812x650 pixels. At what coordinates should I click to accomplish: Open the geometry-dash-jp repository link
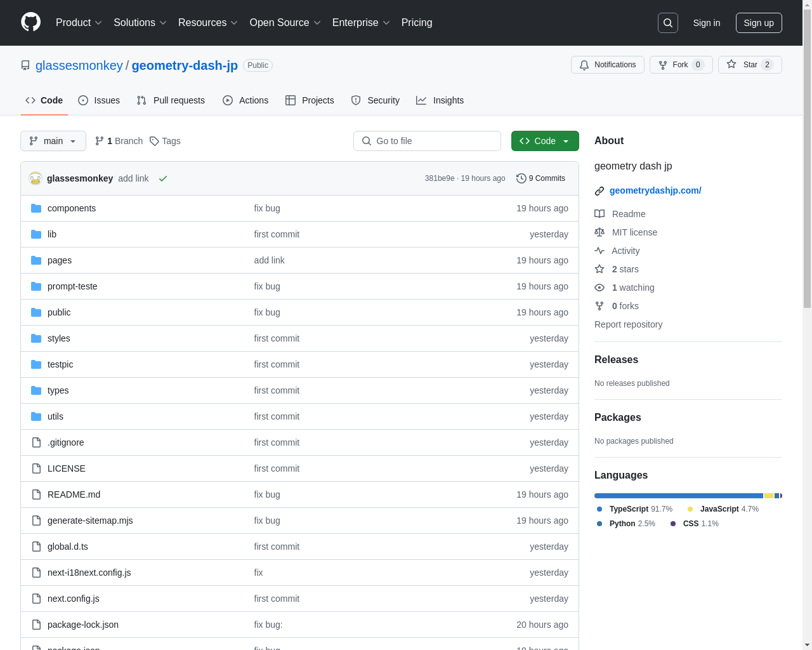(x=185, y=65)
